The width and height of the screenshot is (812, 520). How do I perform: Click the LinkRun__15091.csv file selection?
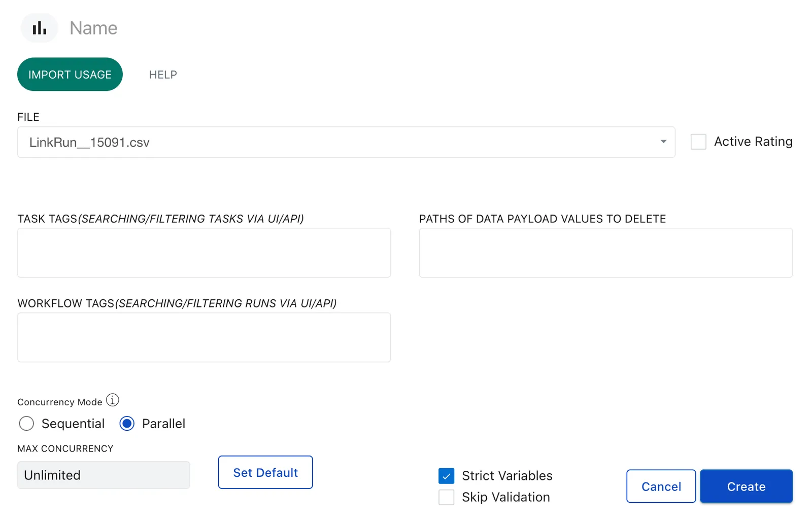(346, 142)
